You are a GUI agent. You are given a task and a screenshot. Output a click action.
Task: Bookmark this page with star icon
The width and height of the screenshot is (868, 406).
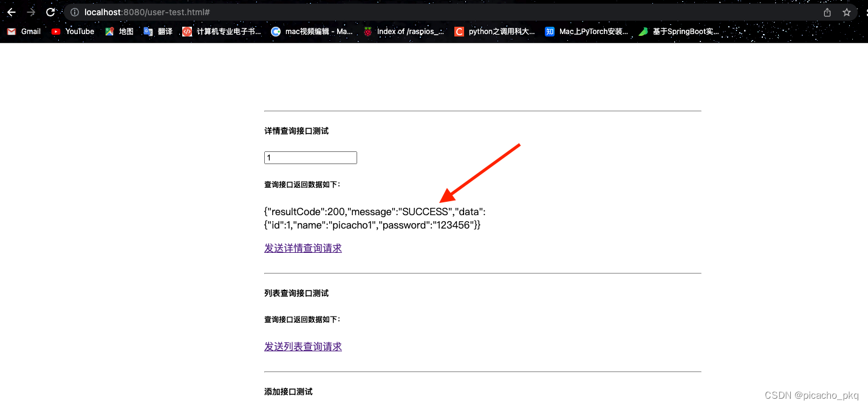pyautogui.click(x=847, y=12)
